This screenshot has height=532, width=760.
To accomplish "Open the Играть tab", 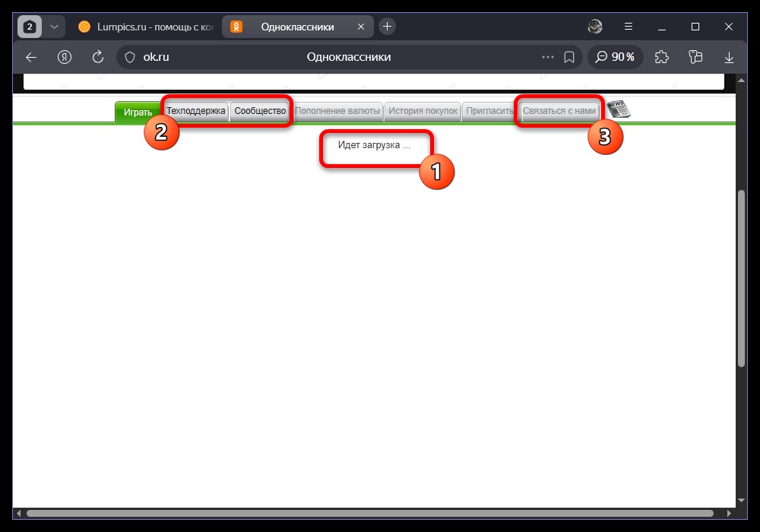I will 138,112.
